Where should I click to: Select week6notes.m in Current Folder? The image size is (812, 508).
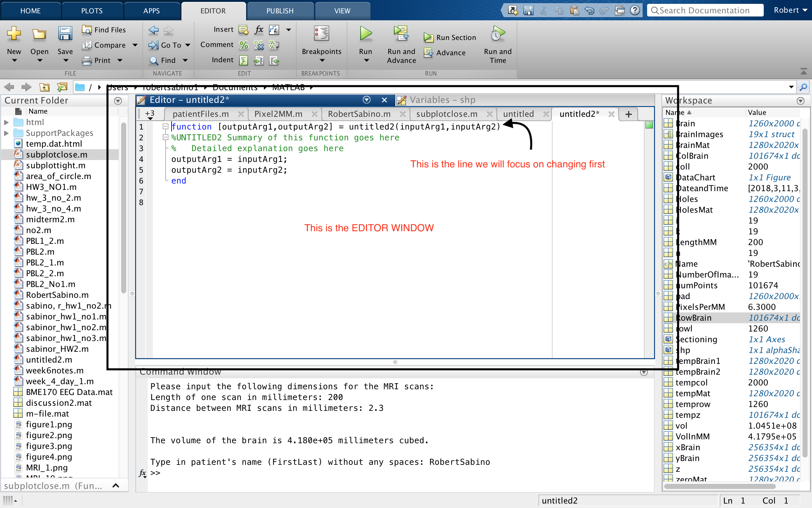pos(55,370)
